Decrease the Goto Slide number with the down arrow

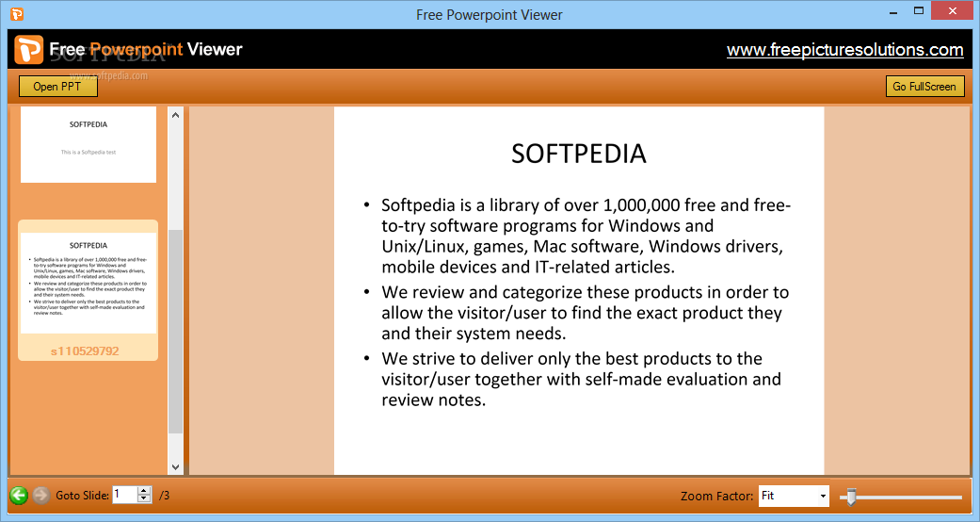144,498
